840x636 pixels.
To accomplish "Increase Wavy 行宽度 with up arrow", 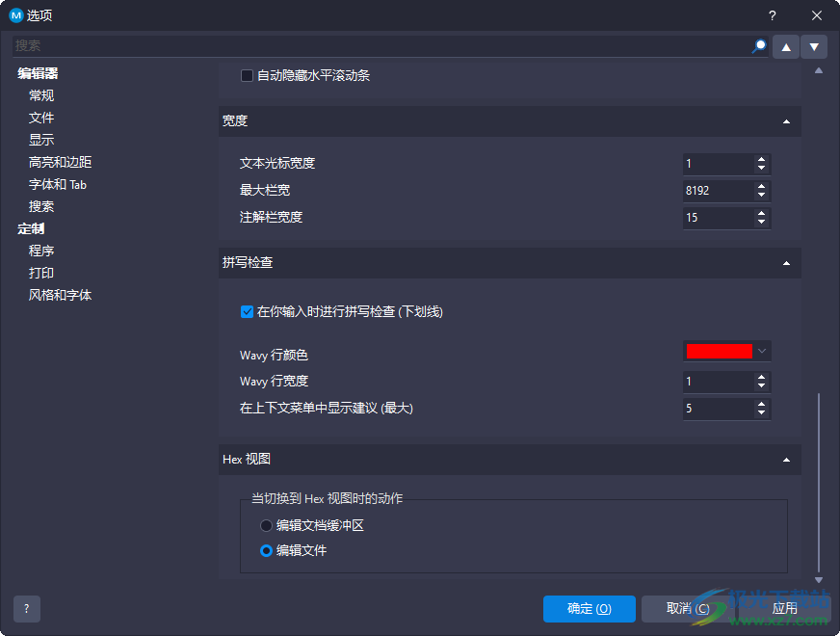I will pyautogui.click(x=761, y=377).
